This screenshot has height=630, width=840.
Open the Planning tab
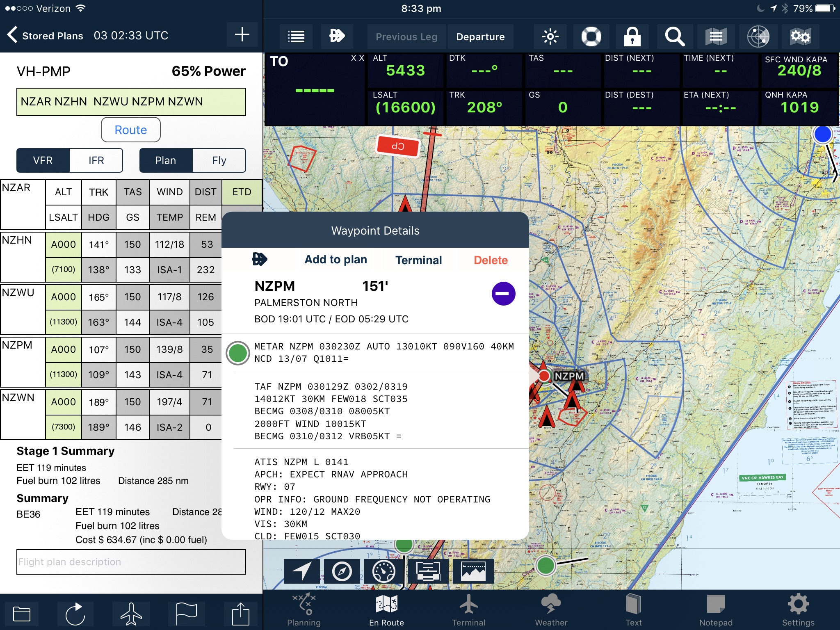[x=304, y=610]
